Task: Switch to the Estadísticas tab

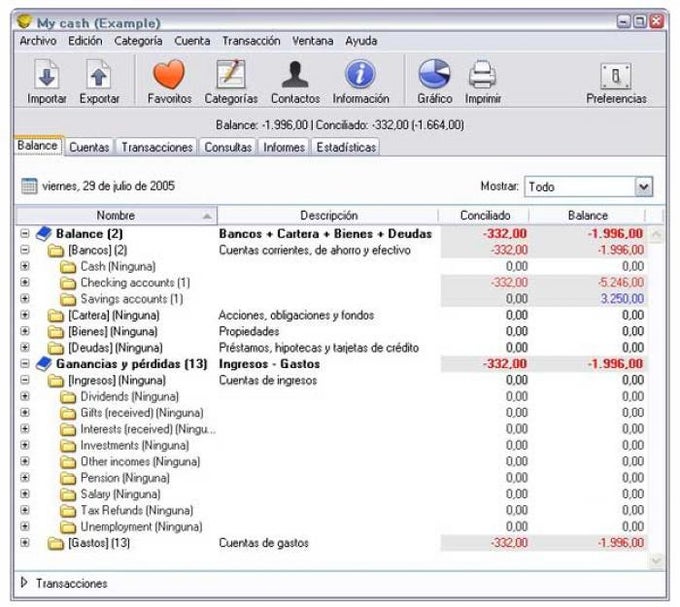Action: click(346, 147)
